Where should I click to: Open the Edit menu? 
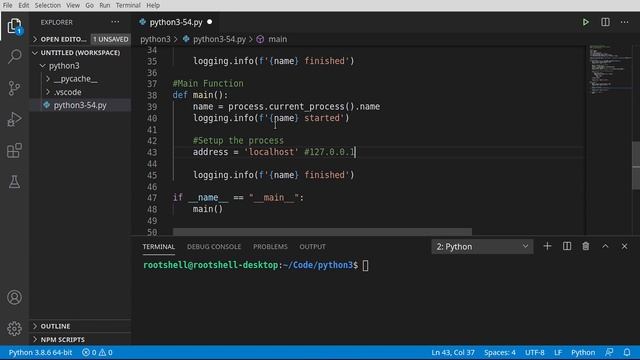(x=24, y=5)
